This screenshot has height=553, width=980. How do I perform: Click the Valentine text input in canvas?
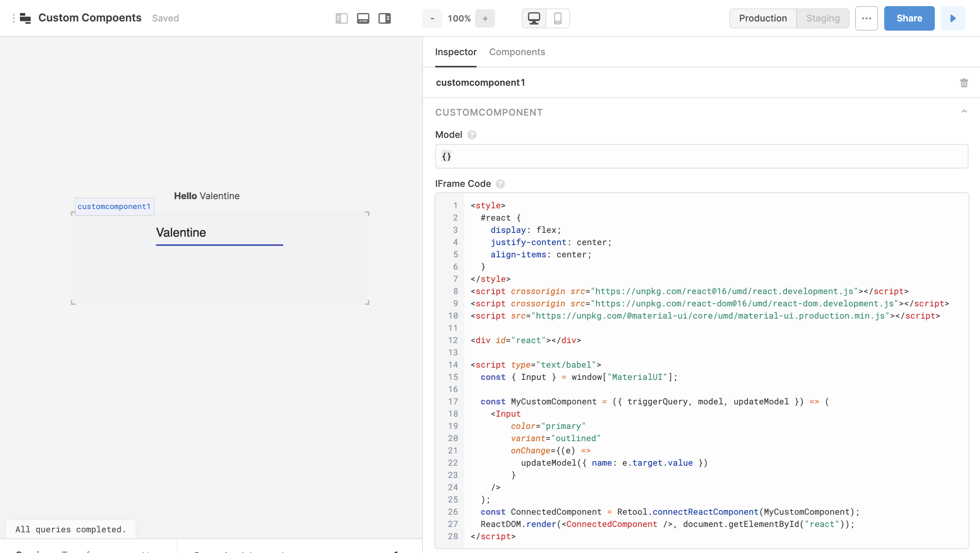(219, 233)
